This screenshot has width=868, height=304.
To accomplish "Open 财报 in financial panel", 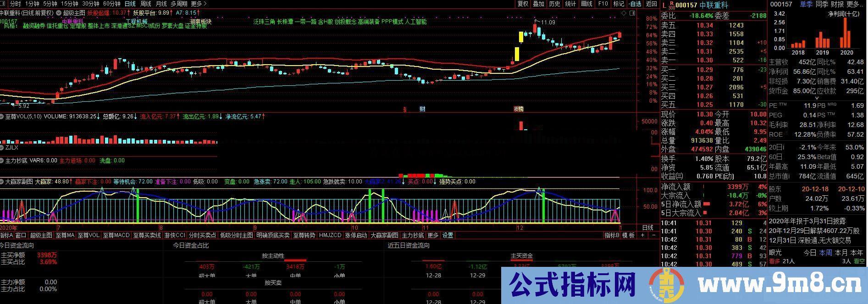I will [x=837, y=4].
